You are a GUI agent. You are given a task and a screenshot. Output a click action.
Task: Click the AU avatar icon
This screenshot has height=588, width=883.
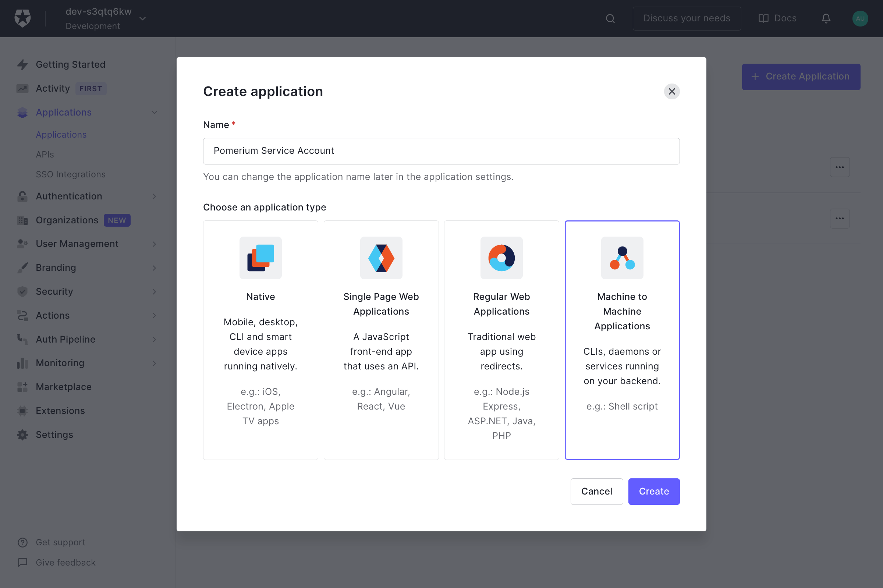click(860, 18)
